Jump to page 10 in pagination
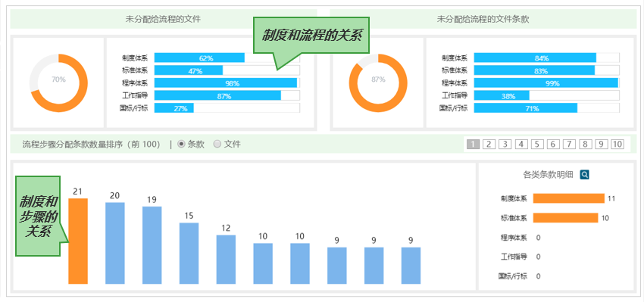The image size is (644, 302). pyautogui.click(x=617, y=144)
